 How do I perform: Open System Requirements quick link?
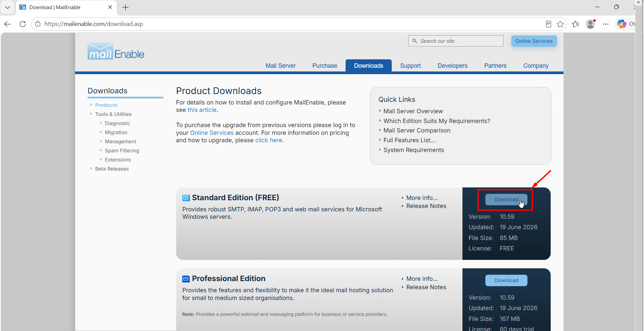coord(414,150)
